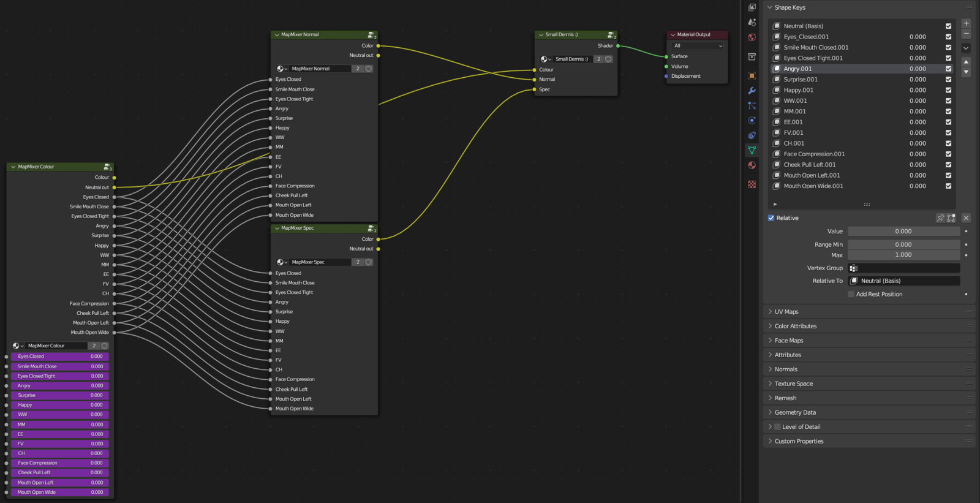
Task: Open the Particles properties tab
Action: coord(752,105)
